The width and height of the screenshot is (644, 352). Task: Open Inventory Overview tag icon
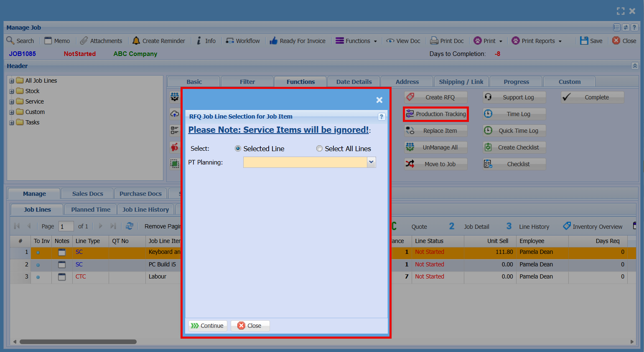pos(567,226)
